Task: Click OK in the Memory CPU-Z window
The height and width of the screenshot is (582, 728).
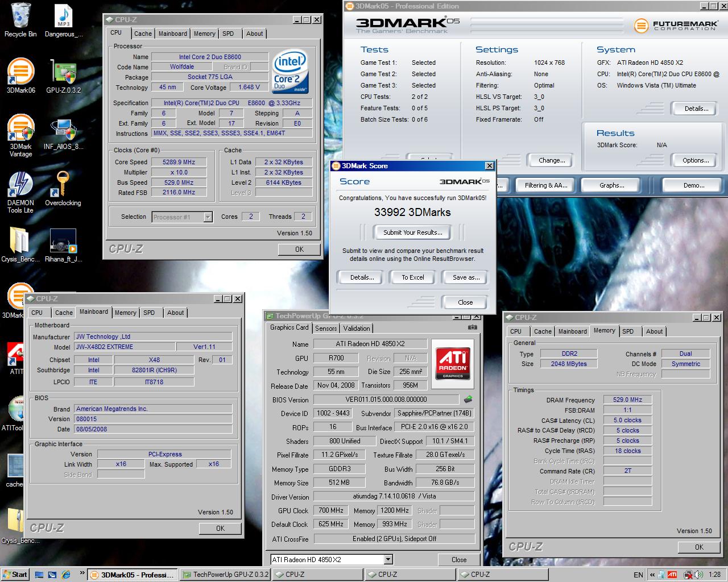Action: [699, 547]
